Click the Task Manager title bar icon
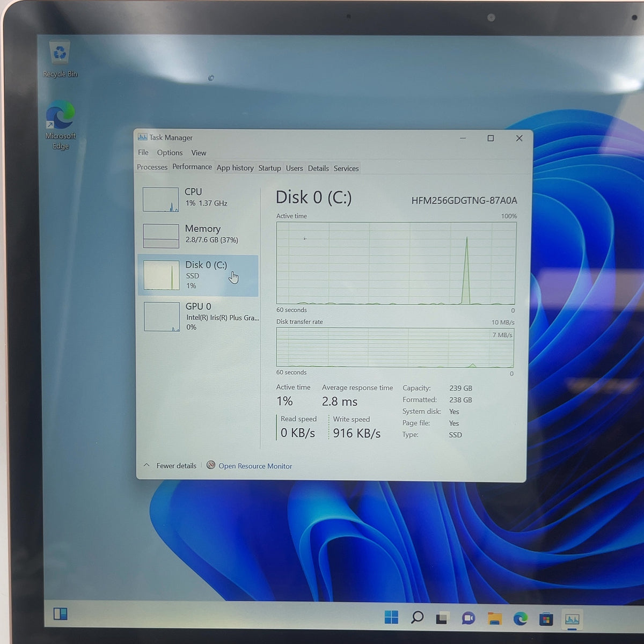 142,137
